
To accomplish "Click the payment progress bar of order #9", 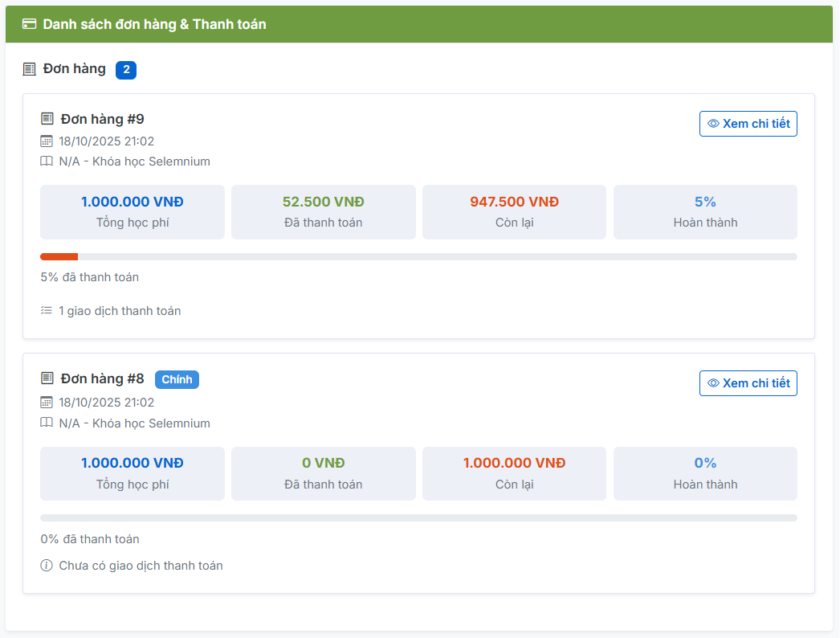I will [x=418, y=257].
